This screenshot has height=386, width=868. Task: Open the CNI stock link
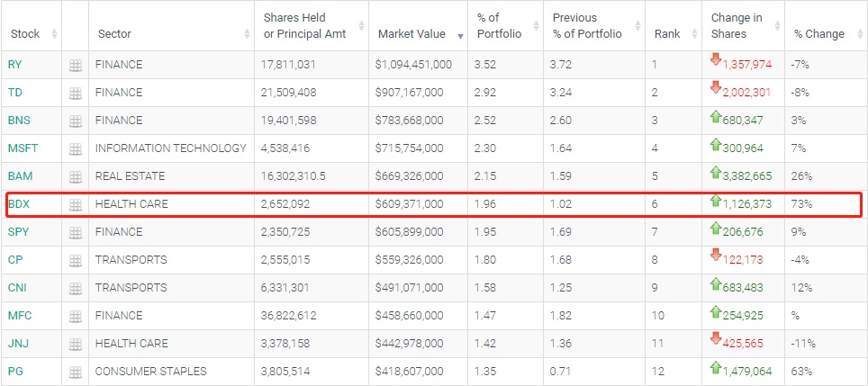click(x=17, y=288)
